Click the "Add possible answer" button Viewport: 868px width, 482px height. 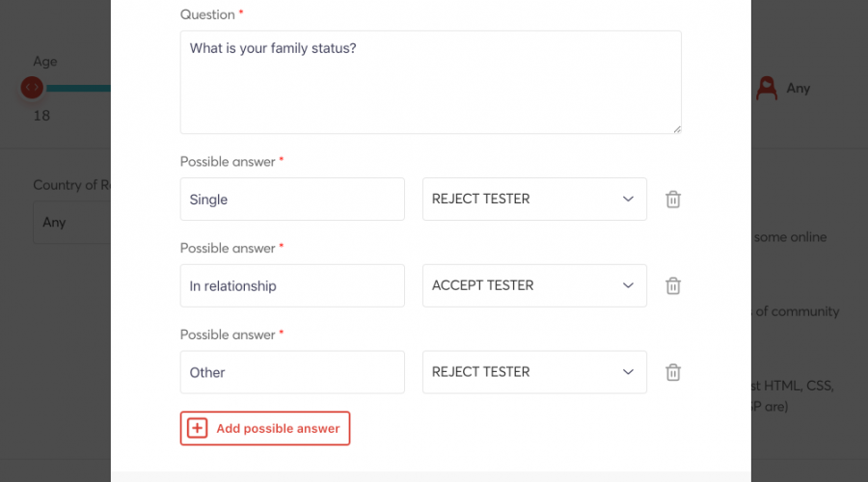coord(265,428)
